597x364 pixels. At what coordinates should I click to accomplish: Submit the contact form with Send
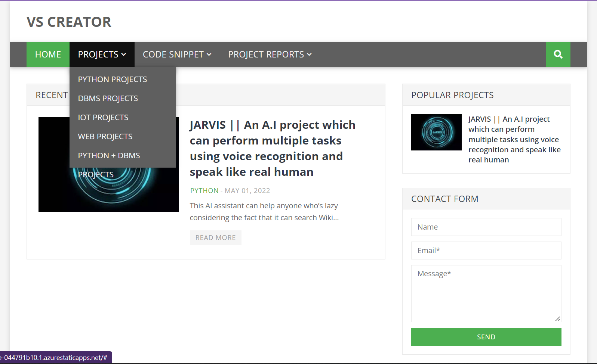pos(486,337)
